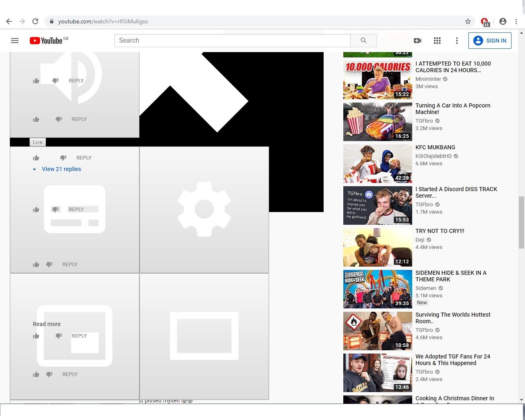Open Chrome's three-dot browser menu

click(516, 21)
